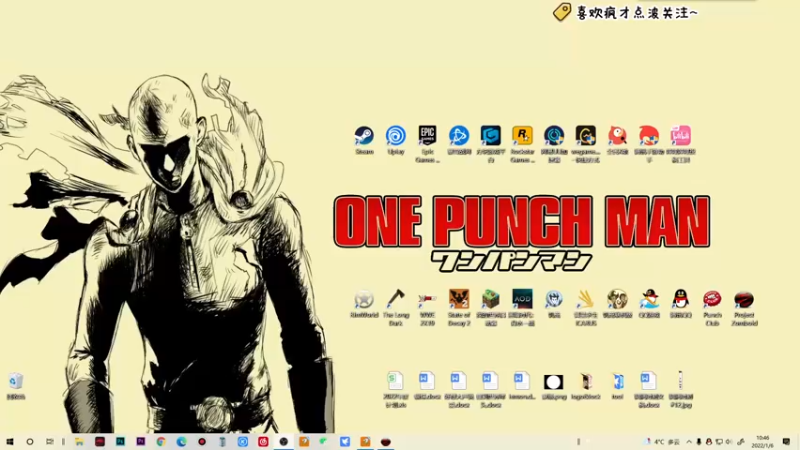Open the Steam desktop shortcut
Screen dimensions: 800x450
[364, 140]
